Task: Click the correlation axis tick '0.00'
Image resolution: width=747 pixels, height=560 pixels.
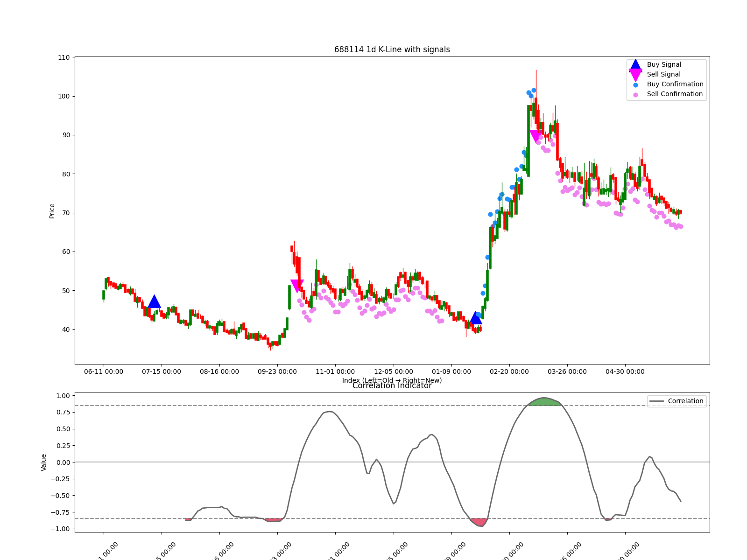Action: click(x=63, y=462)
